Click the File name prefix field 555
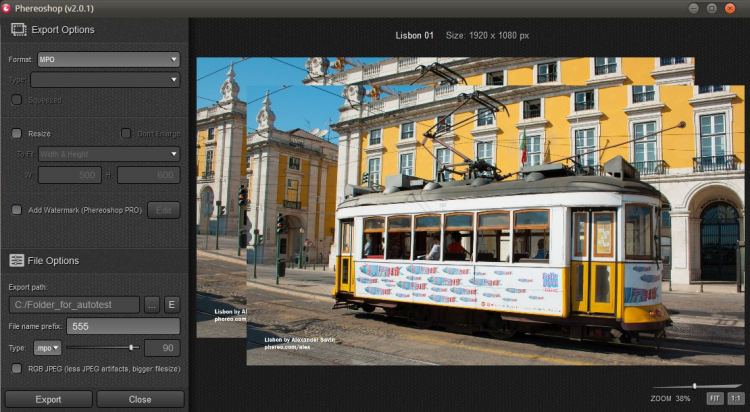This screenshot has width=750, height=412. 123,326
